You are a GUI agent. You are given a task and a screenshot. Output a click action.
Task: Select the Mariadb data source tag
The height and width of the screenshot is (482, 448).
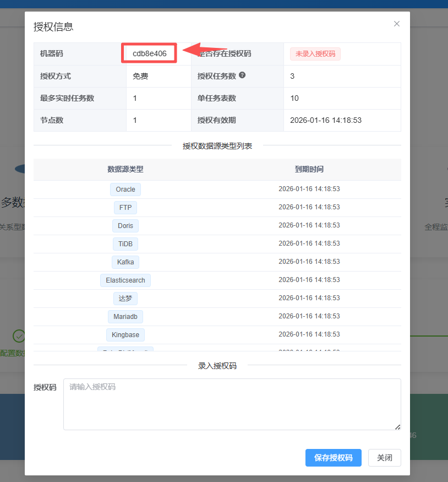point(125,317)
